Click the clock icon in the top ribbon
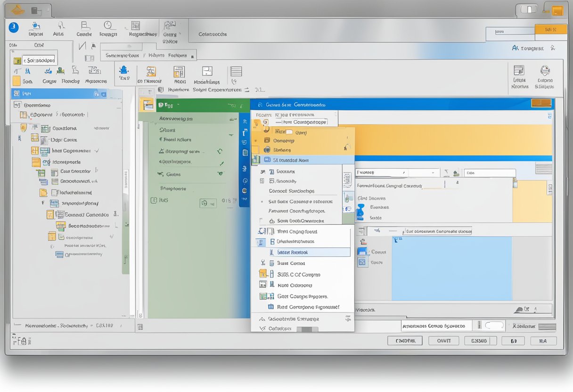Image resolution: width=573 pixels, height=392 pixels. click(108, 25)
